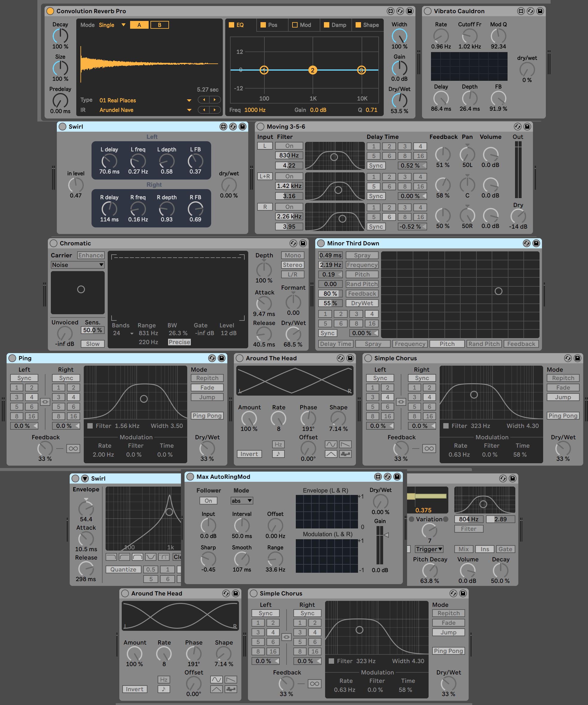Open the abs Mode dropdown in Max AutoRingMod
The width and height of the screenshot is (588, 705).
click(x=242, y=501)
